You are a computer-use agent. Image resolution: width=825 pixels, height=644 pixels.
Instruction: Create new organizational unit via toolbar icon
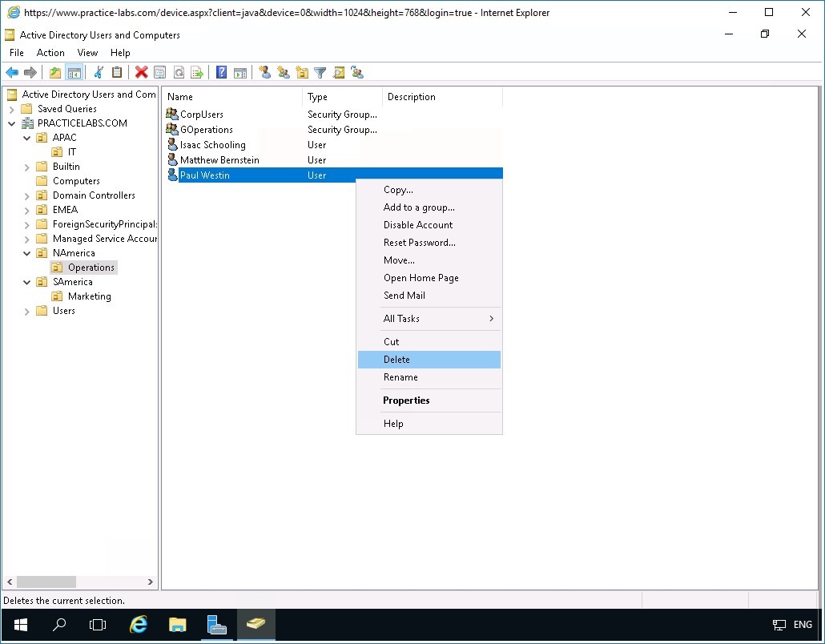point(302,72)
